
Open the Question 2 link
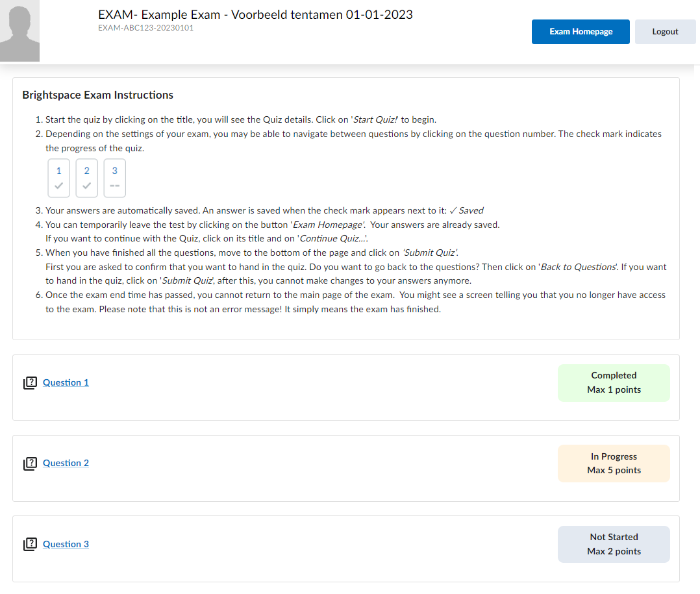[x=66, y=463]
